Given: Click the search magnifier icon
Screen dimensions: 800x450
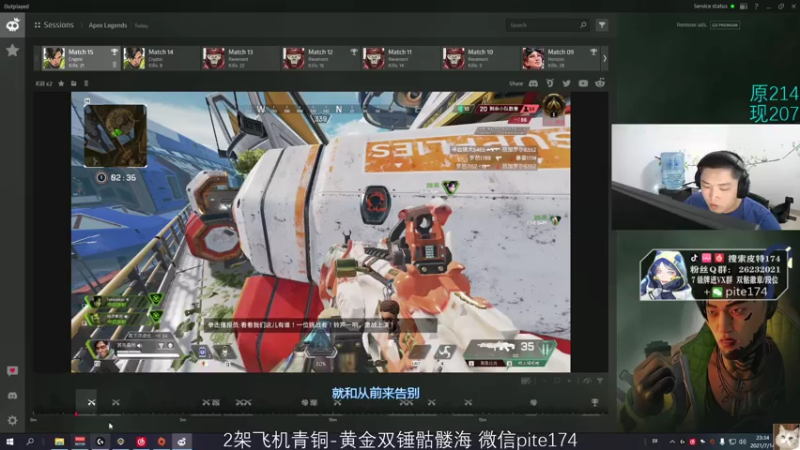Looking at the screenshot, I should [583, 25].
